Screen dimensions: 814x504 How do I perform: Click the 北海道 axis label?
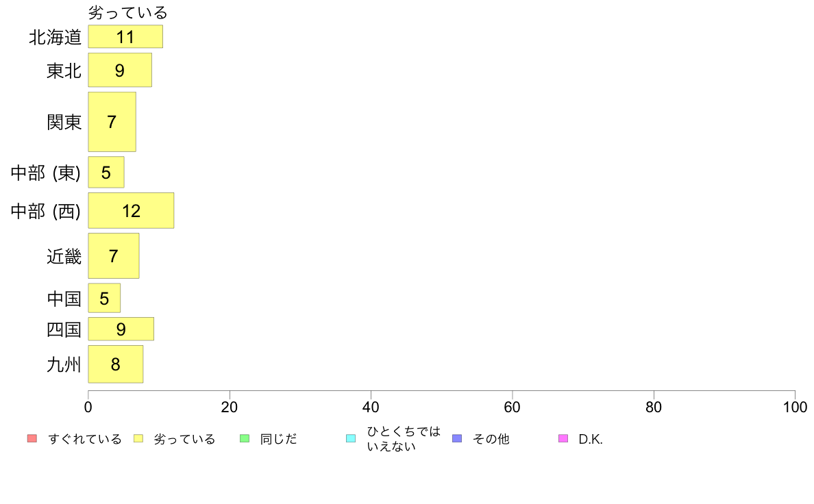click(55, 37)
